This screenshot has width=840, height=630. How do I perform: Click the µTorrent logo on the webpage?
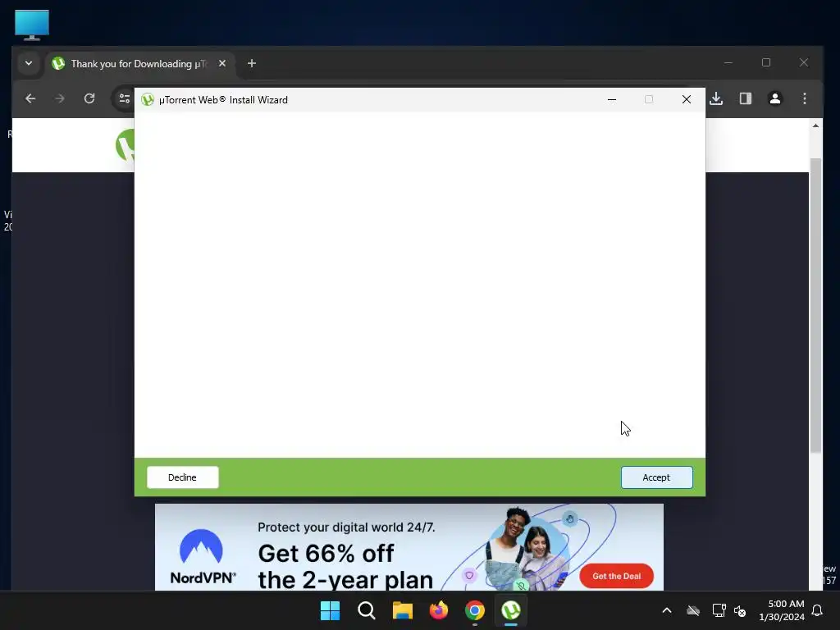click(125, 144)
